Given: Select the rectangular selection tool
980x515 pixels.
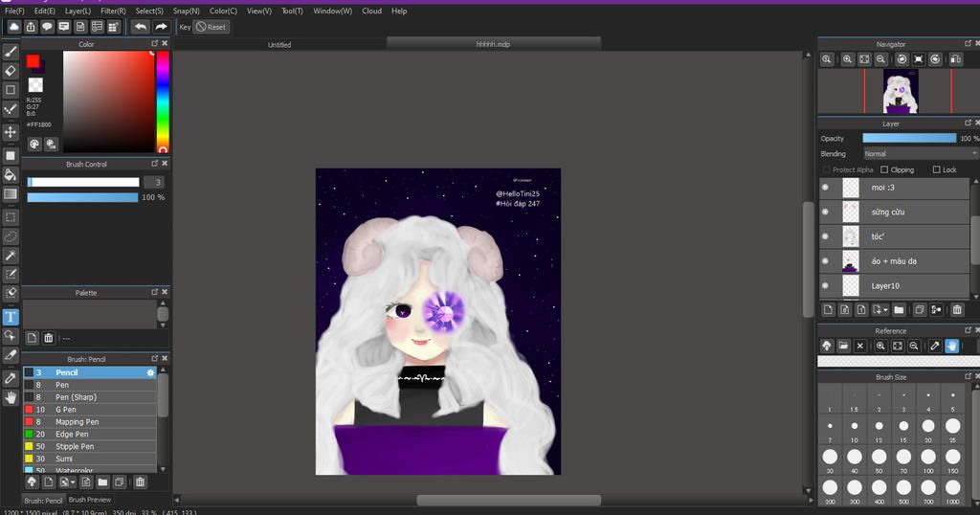Looking at the screenshot, I should (10, 217).
